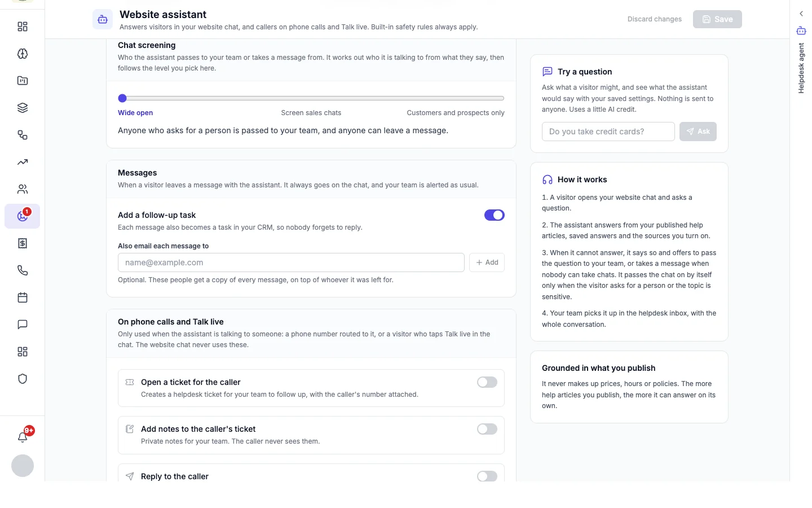Turn off the Add a follow-up task switch

(x=495, y=215)
